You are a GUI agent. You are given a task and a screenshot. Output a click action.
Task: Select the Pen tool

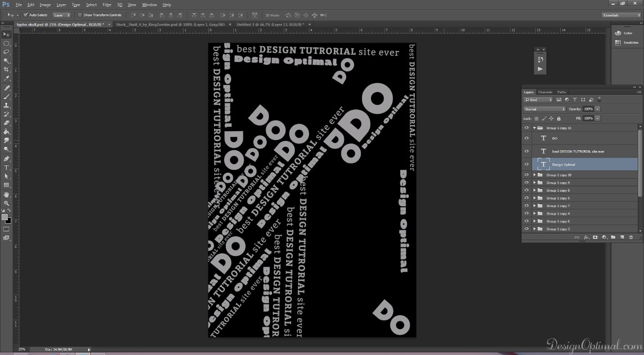[x=6, y=159]
